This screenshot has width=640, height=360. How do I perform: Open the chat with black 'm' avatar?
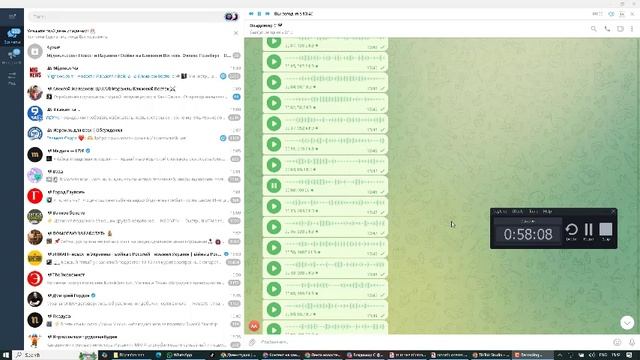point(134,155)
